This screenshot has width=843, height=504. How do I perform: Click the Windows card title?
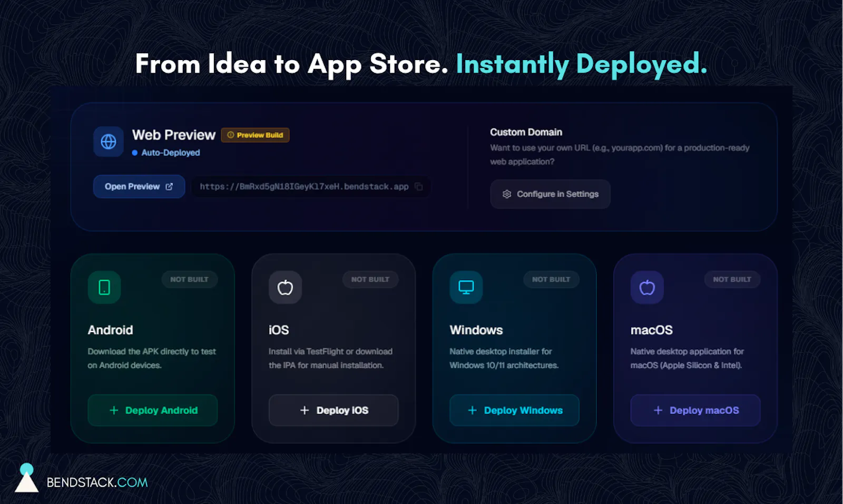[x=476, y=330]
